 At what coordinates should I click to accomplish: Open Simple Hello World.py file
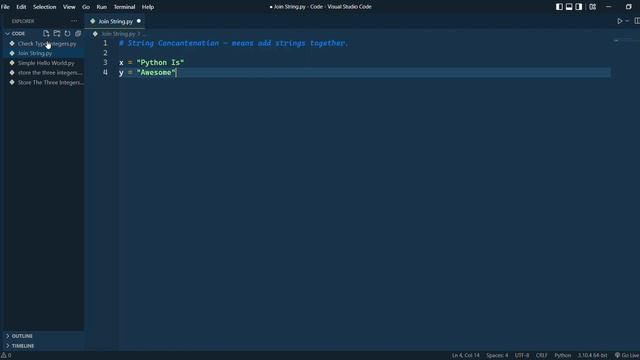click(44, 63)
